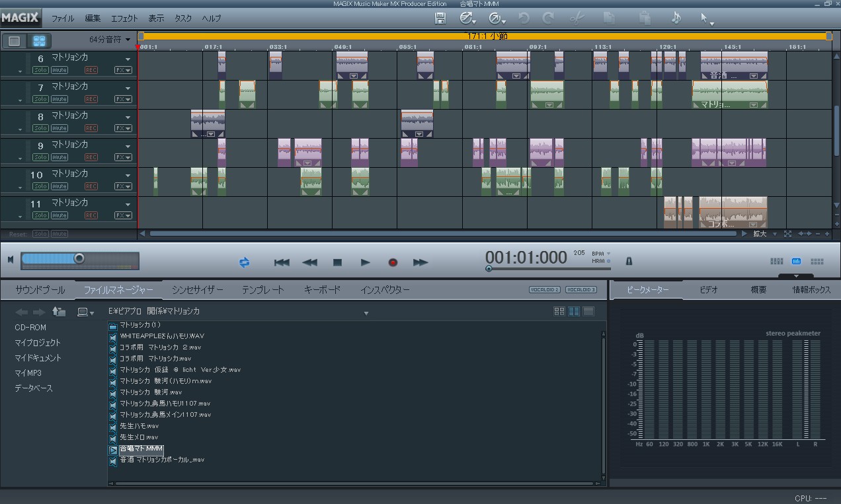Click the VOCALOID 2 button
This screenshot has width=841, height=504.
[x=545, y=290]
